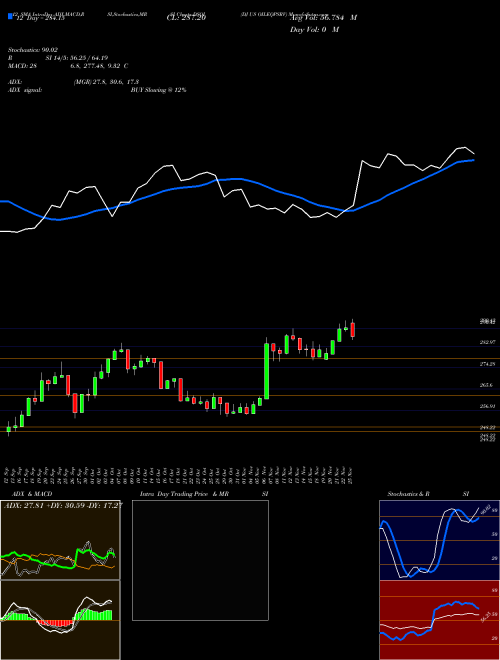The height and width of the screenshot is (660, 500).
Task: Click 'ADX: 27.81 +DY: 30.59 -DY: 17.27' header
Action: (63, 505)
